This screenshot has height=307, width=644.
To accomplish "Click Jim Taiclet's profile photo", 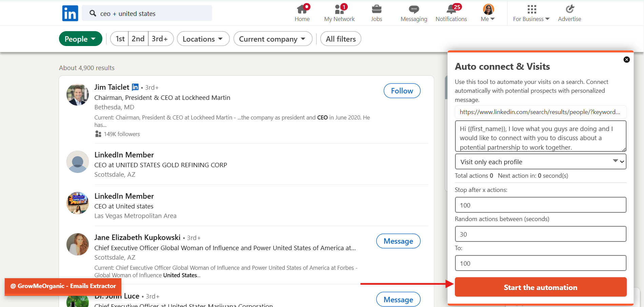I will point(78,94).
